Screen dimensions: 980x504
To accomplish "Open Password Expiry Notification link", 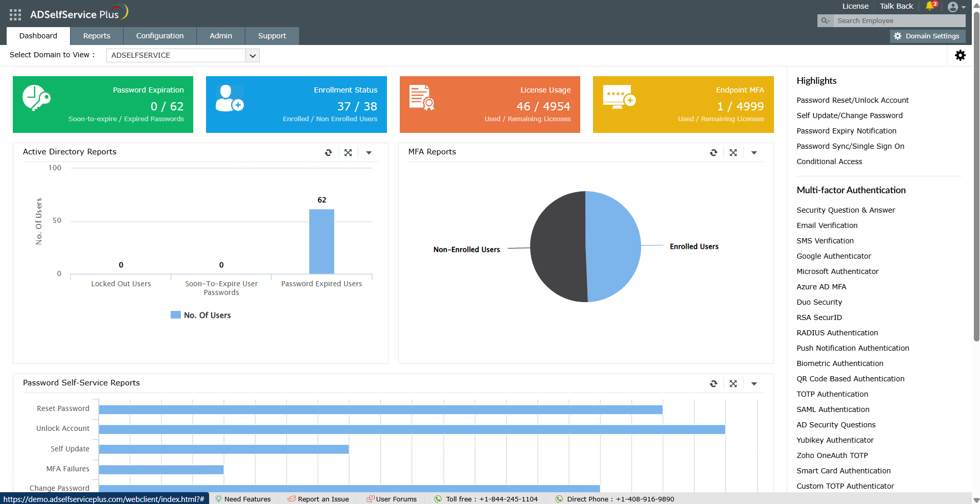I will pos(847,131).
